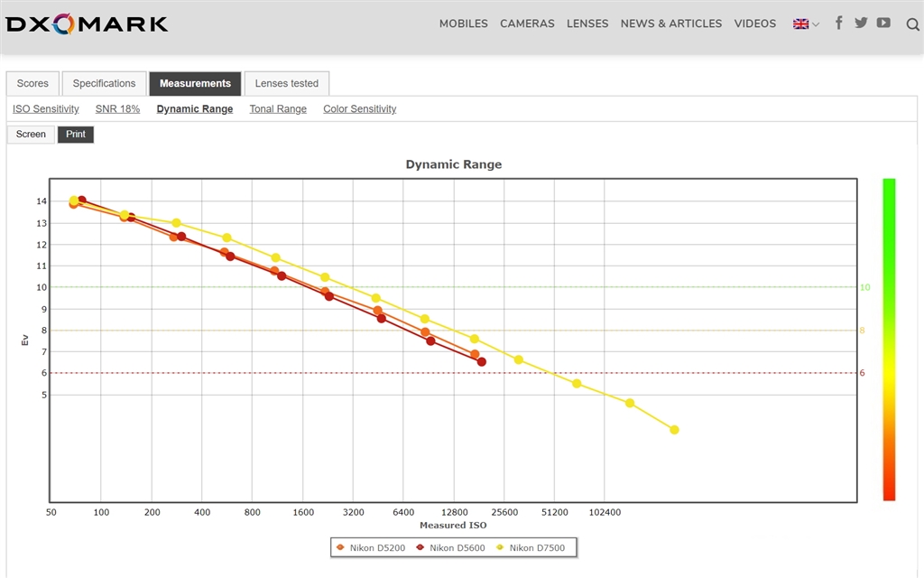Click the Ev axis label
Screen dimensions: 924x578
(24, 340)
